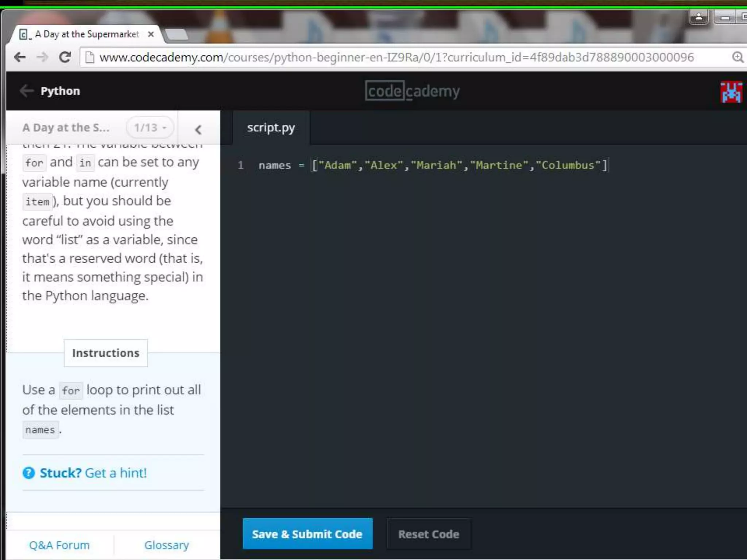Screen dimensions: 747x560
Task: Switch to 'A Day at the Supermarket' tab
Action: 87,34
